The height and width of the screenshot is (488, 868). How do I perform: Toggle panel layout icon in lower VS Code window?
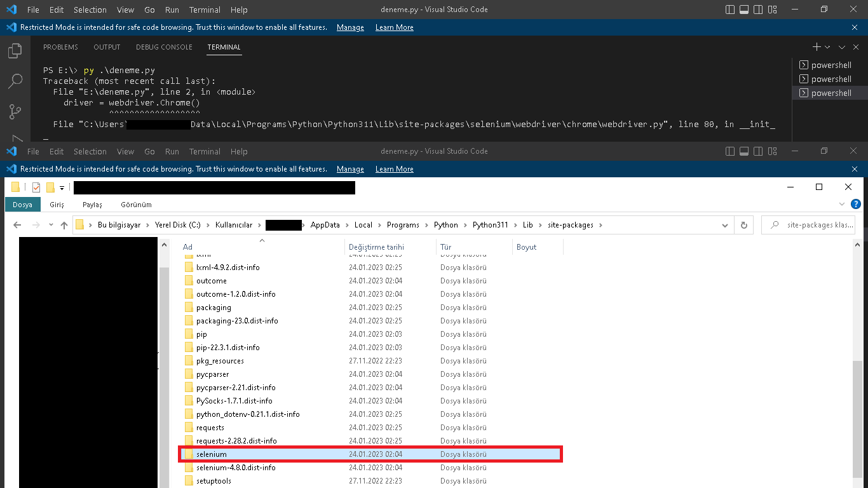pyautogui.click(x=745, y=151)
